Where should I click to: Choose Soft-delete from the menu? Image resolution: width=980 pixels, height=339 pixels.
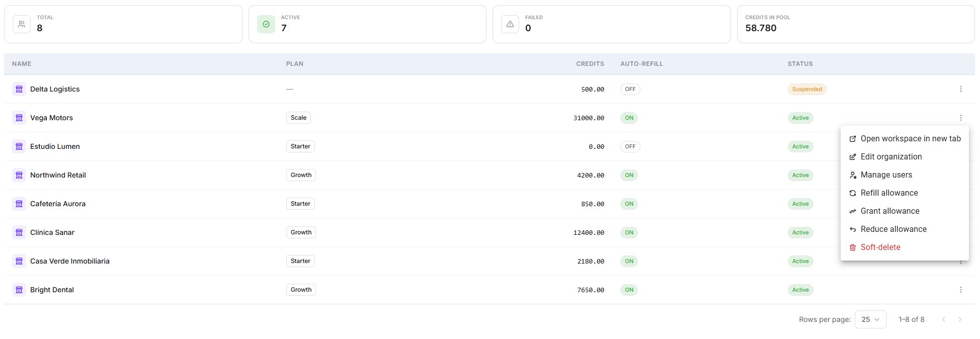point(905,247)
